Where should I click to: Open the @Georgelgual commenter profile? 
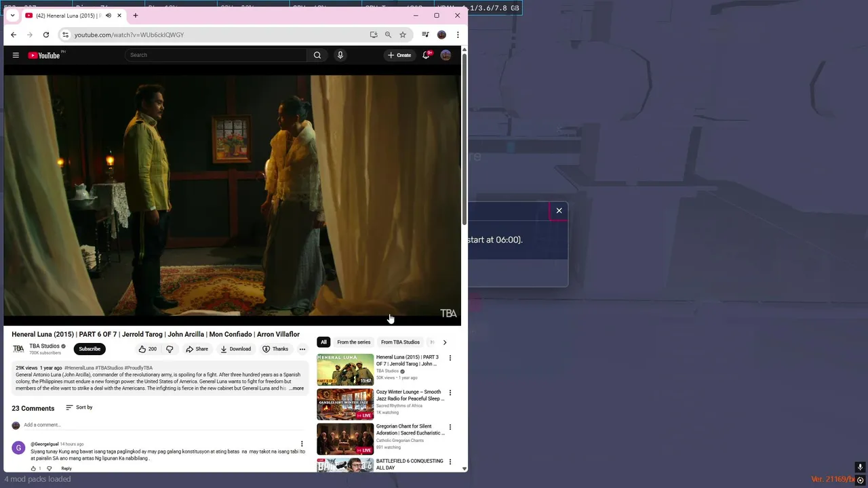pyautogui.click(x=45, y=444)
